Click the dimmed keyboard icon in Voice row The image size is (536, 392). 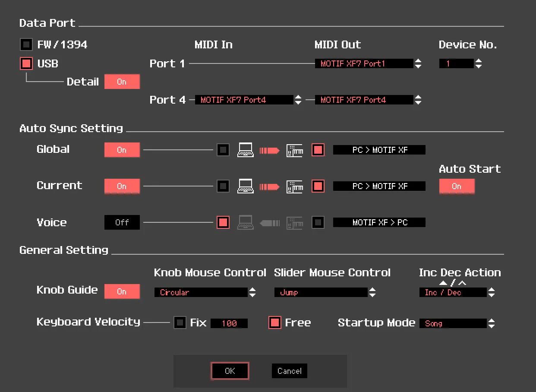coord(295,223)
